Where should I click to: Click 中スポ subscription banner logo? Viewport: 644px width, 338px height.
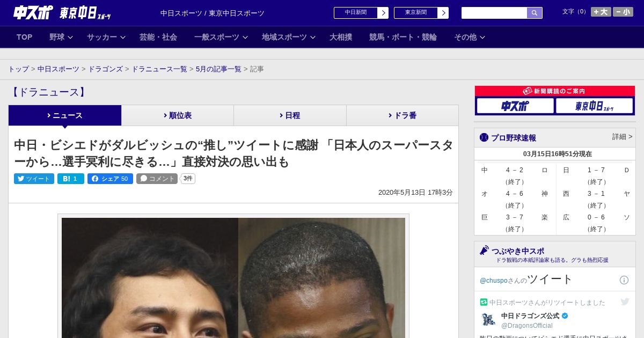pos(515,106)
